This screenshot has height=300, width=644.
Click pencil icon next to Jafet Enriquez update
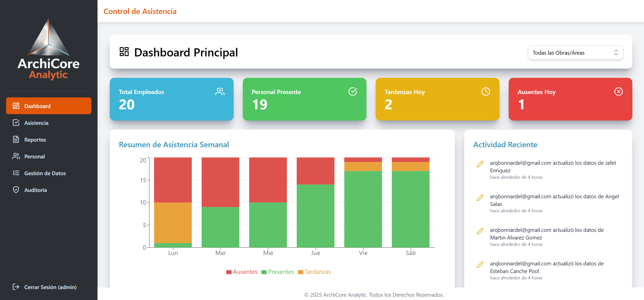(x=480, y=164)
